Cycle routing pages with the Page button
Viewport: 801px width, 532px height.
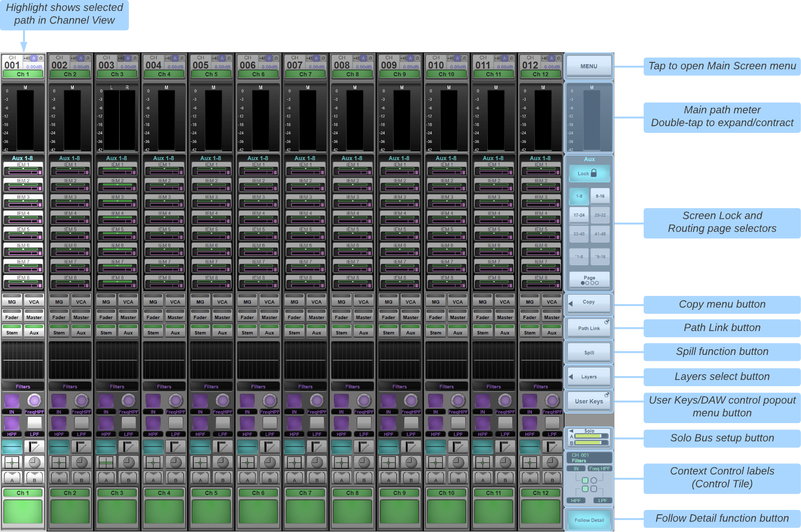tap(589, 280)
